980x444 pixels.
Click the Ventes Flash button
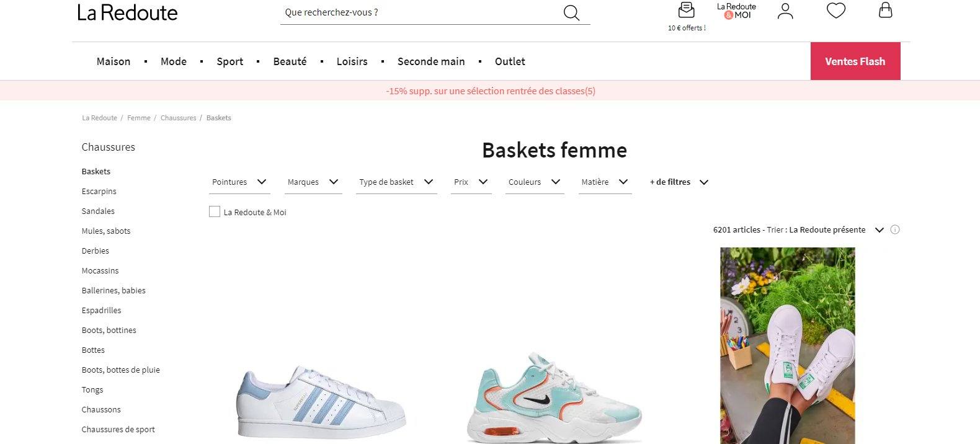click(x=855, y=61)
